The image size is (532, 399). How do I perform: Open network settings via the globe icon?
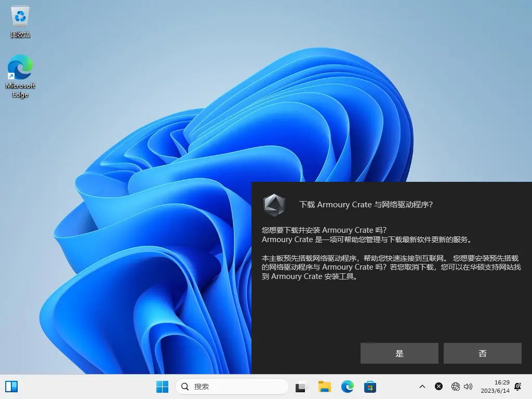455,387
